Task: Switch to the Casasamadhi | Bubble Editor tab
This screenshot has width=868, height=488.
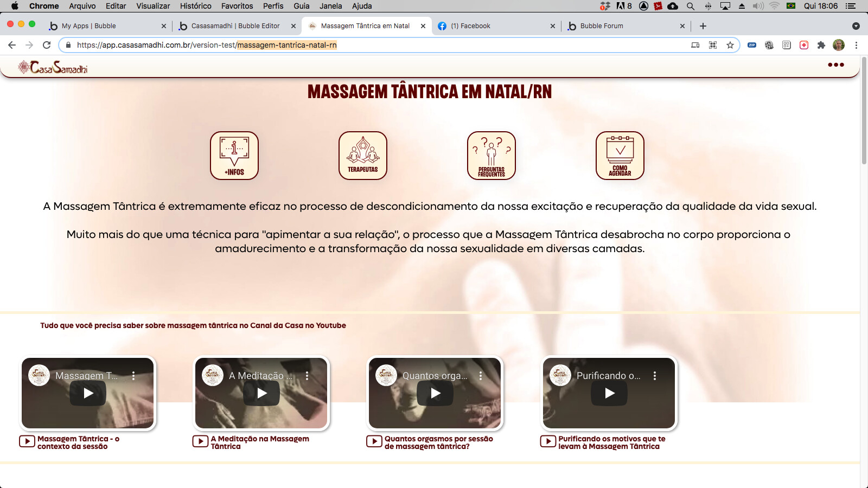Action: tap(237, 25)
